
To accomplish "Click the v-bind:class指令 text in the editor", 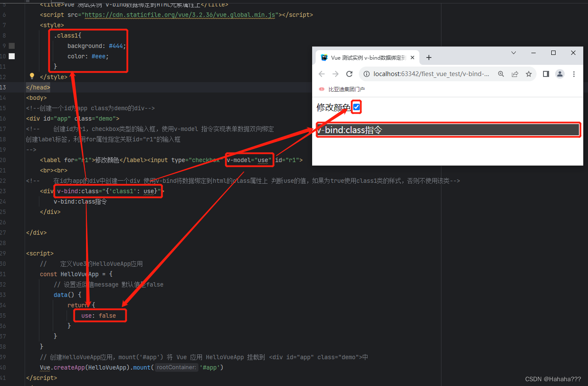I will click(x=80, y=201).
